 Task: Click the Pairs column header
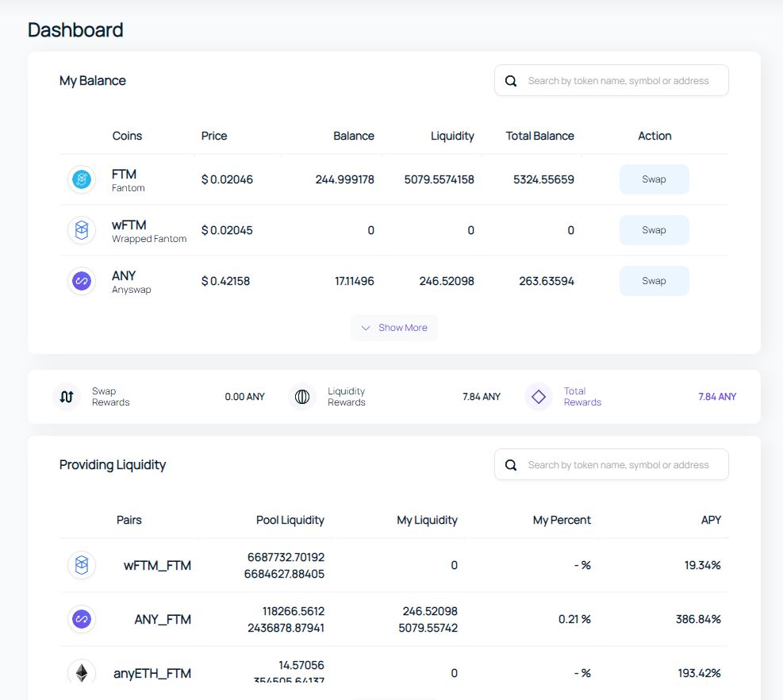(129, 520)
